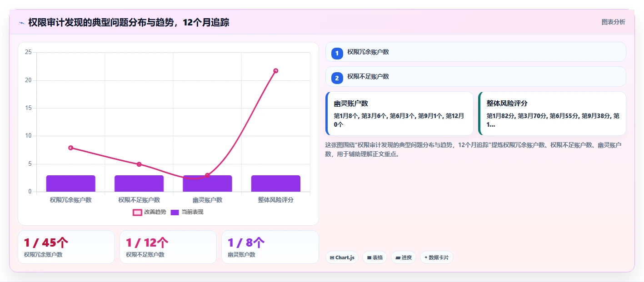Click the trend line point above 权限冗余账户数
Screen dimensions: 644x282
(70, 148)
